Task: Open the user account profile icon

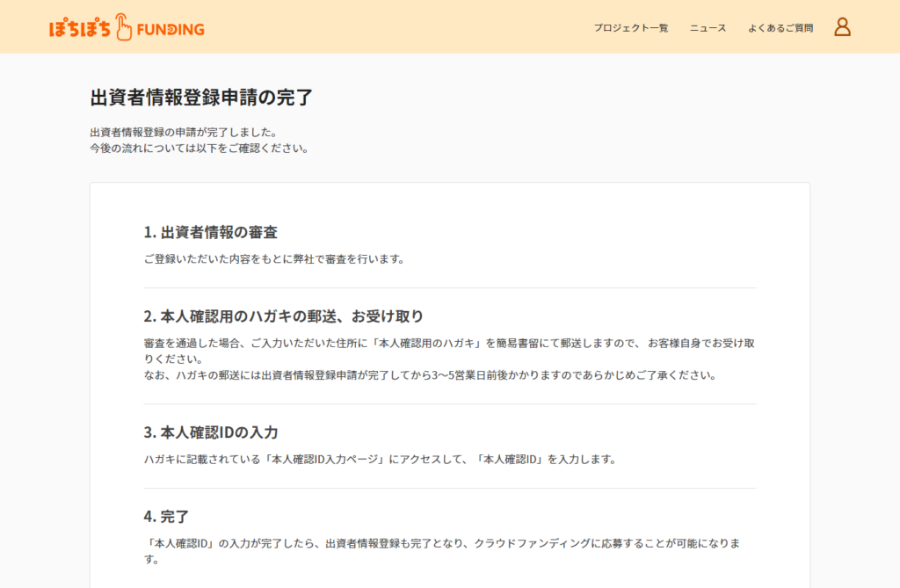Action: tap(842, 27)
